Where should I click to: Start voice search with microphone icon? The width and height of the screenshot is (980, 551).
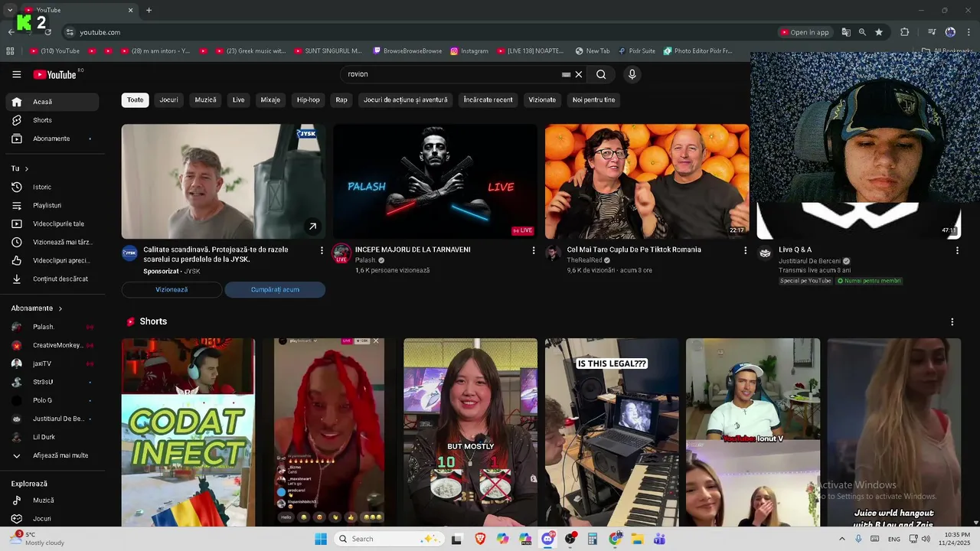click(x=632, y=74)
